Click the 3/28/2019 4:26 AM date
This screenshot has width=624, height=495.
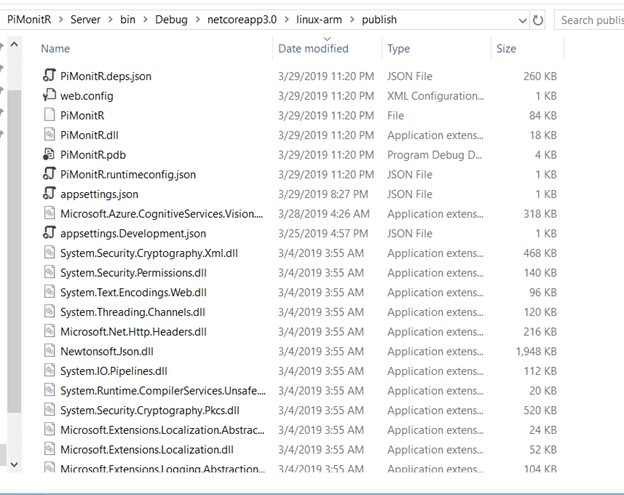pos(324,214)
